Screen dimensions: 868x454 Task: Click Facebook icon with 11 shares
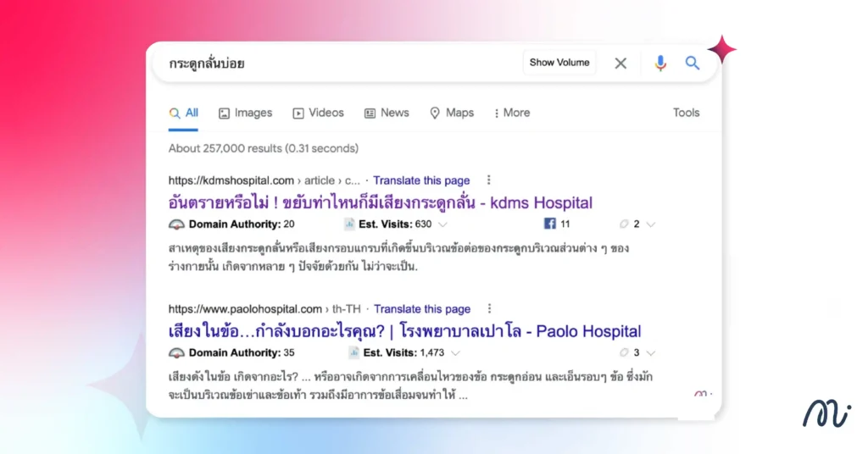coord(549,224)
